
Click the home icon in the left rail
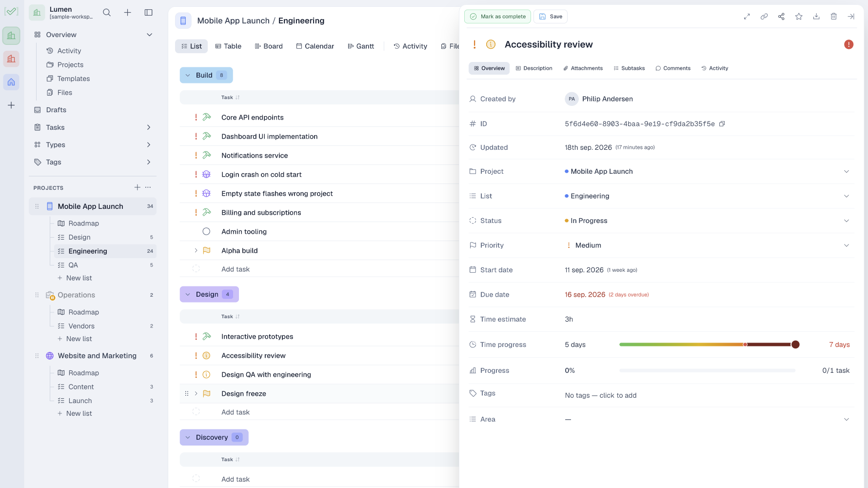point(11,82)
